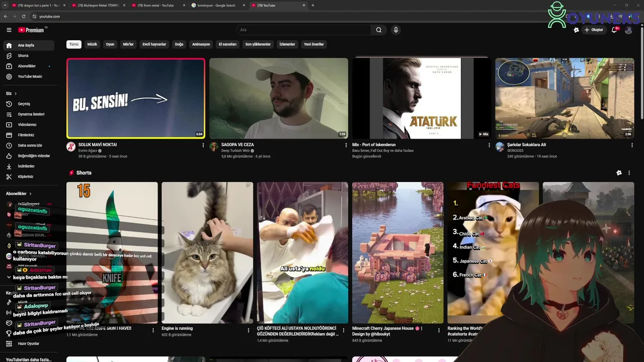This screenshot has height=362, width=644.
Task: Open options for Çiğ Köfteci Ali Usta short
Action: coord(344,330)
